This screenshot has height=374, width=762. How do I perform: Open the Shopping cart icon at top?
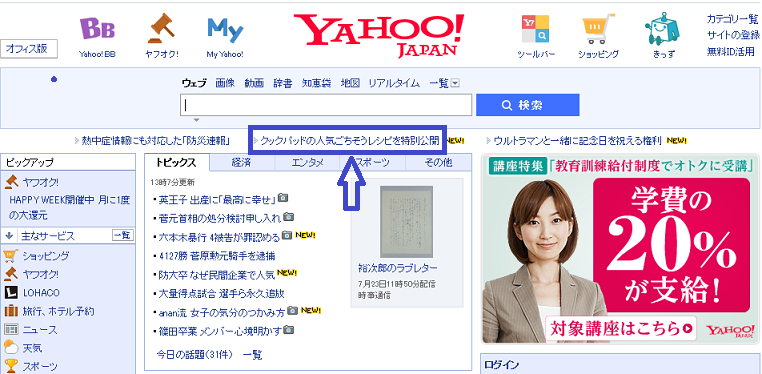[x=597, y=29]
